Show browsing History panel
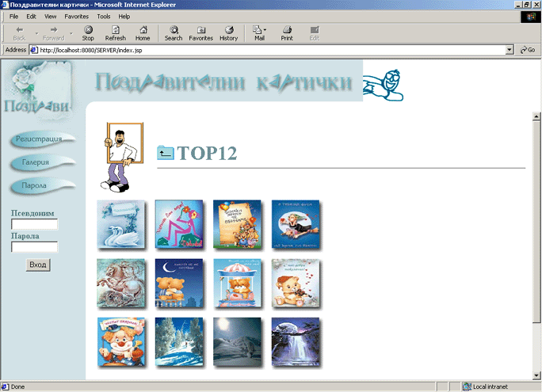The width and height of the screenshot is (542, 392). (228, 33)
